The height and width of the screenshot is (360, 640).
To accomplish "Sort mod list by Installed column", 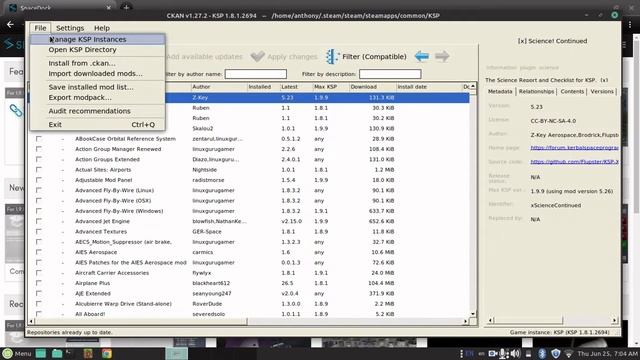I will (263, 87).
